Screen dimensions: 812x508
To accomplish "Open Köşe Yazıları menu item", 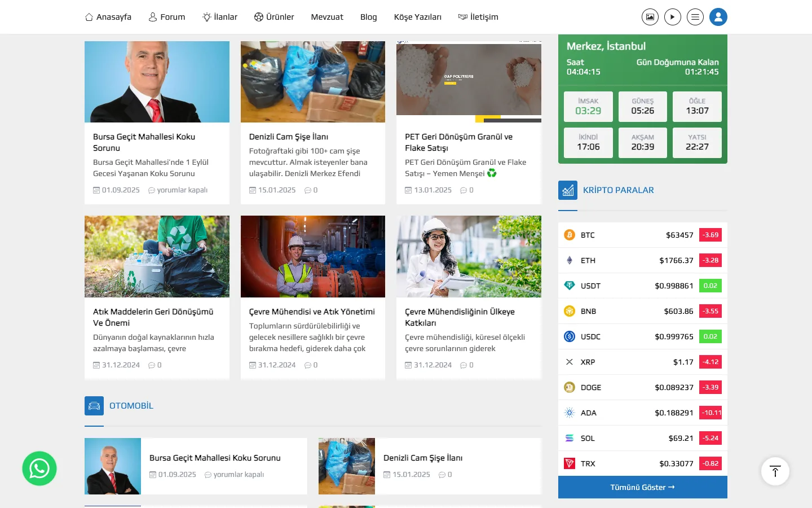I will tap(418, 17).
